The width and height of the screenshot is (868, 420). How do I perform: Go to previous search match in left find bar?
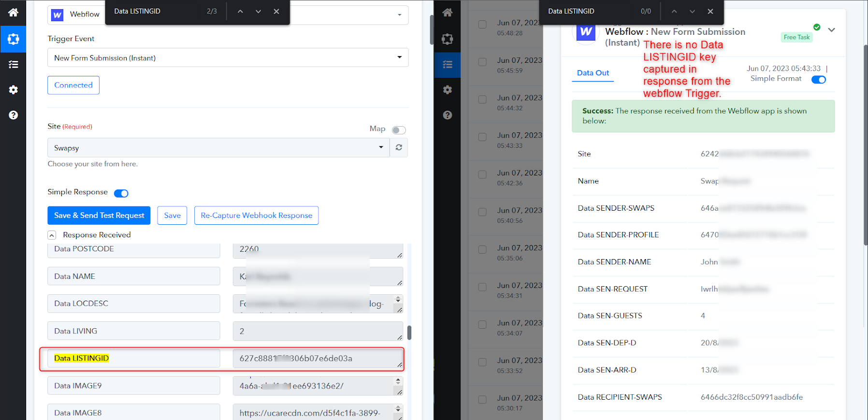[240, 11]
